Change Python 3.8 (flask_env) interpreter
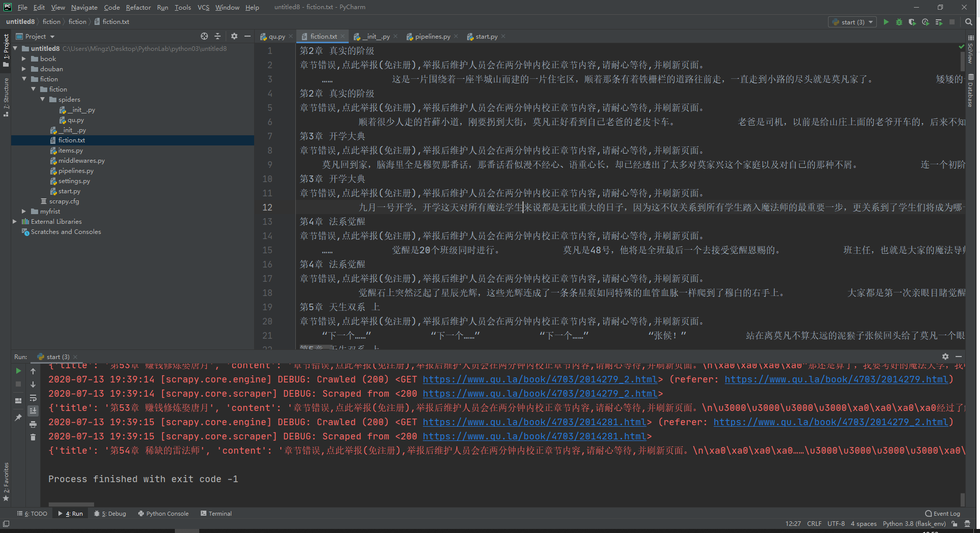Screen dimensions: 980x533 [914, 524]
